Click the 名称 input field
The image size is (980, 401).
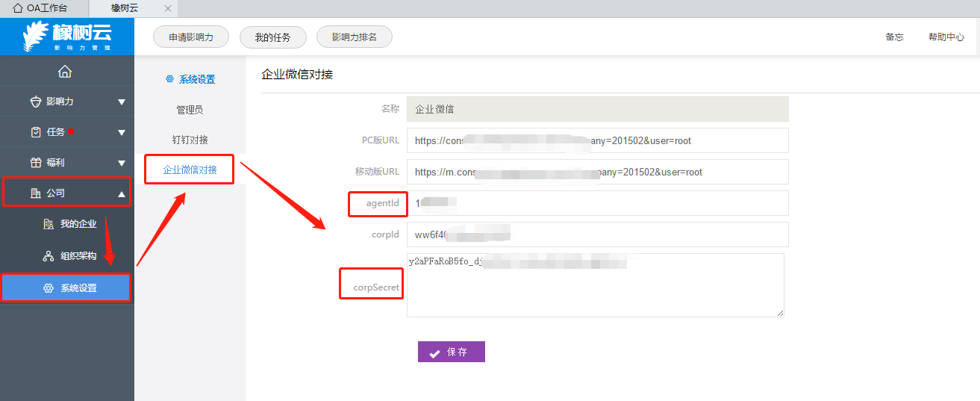[598, 109]
